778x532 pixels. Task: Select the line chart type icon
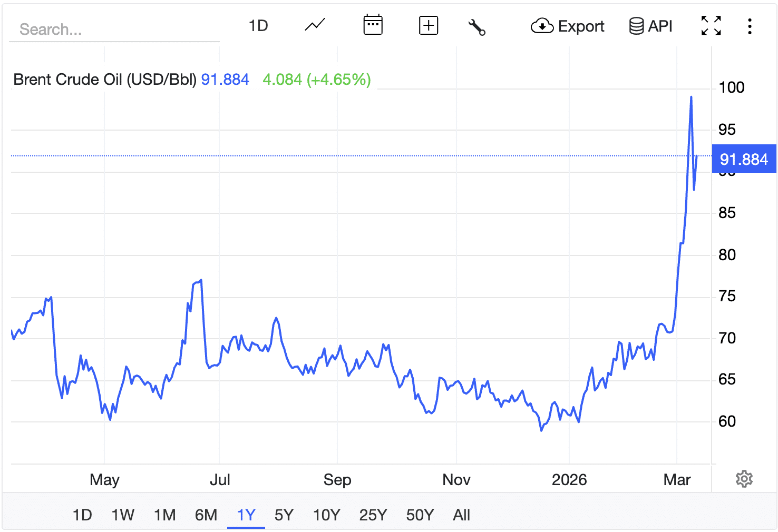click(314, 25)
